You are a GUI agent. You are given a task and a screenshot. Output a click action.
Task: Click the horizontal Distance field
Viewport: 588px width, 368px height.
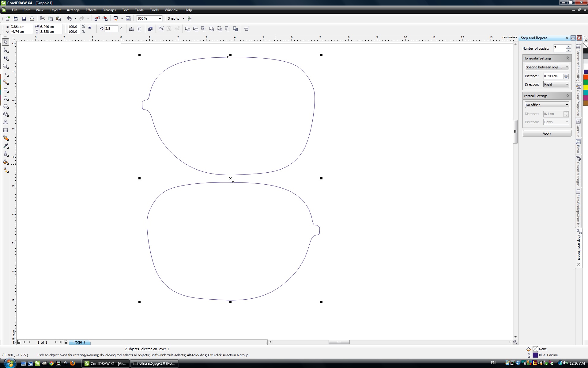(553, 76)
